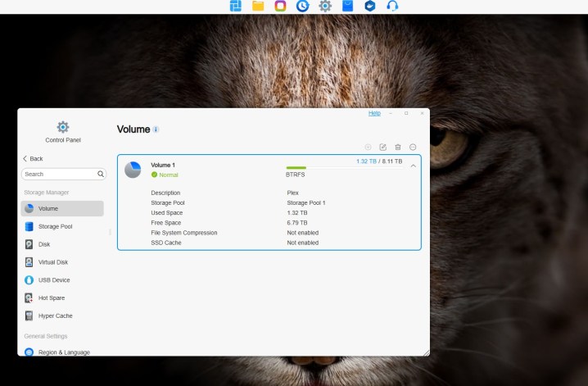Click the Edit volume pencil icon
The image size is (588, 386).
[382, 147]
